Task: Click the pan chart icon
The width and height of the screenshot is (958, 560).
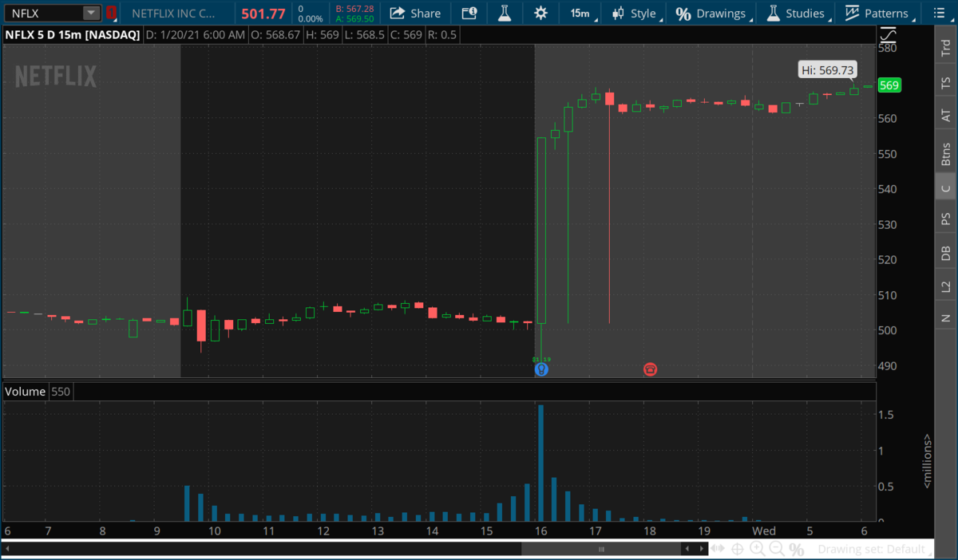Action: (x=718, y=549)
